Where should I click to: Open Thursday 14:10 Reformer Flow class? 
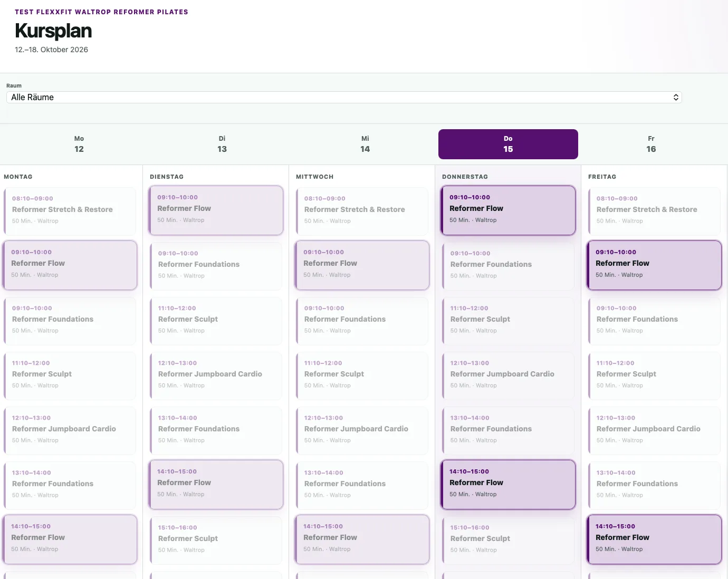tap(509, 485)
